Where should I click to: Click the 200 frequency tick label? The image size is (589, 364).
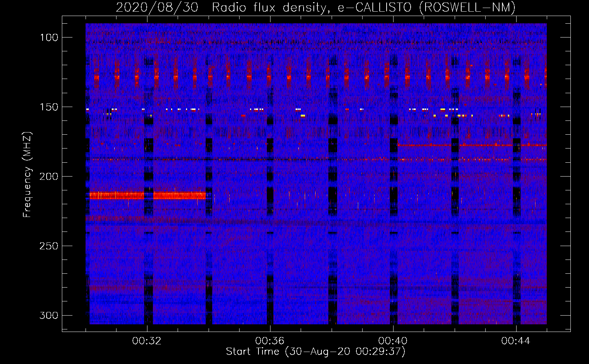[x=48, y=177]
